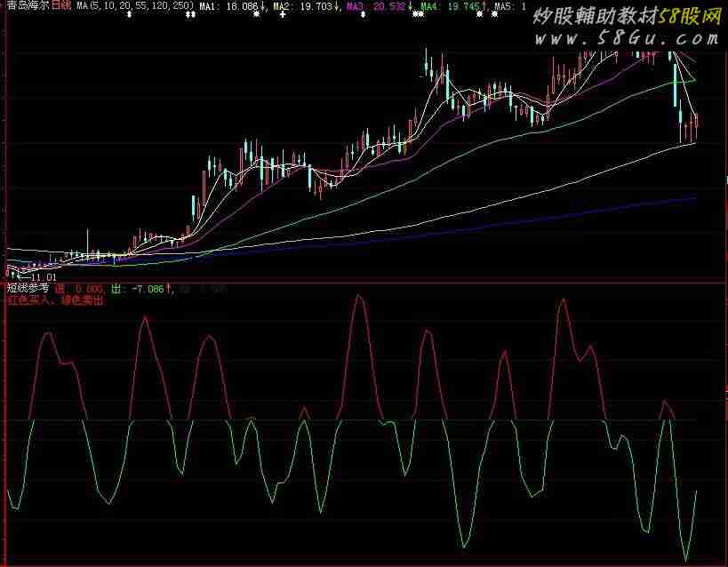Screen dimensions: 728x567
Task: Click the 短线参考 indicator title
Action: [28, 289]
